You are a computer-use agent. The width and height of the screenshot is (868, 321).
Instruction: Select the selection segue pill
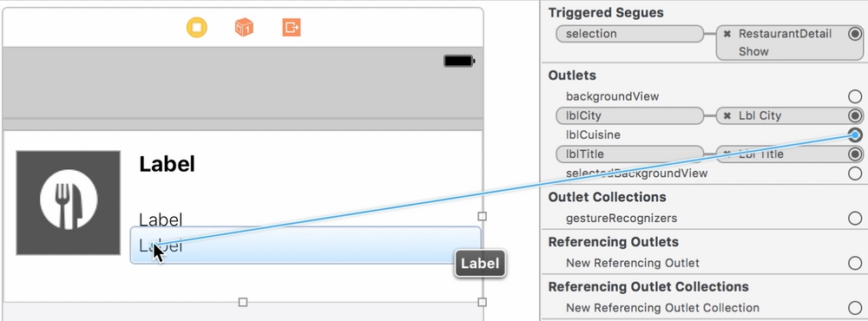(x=629, y=34)
